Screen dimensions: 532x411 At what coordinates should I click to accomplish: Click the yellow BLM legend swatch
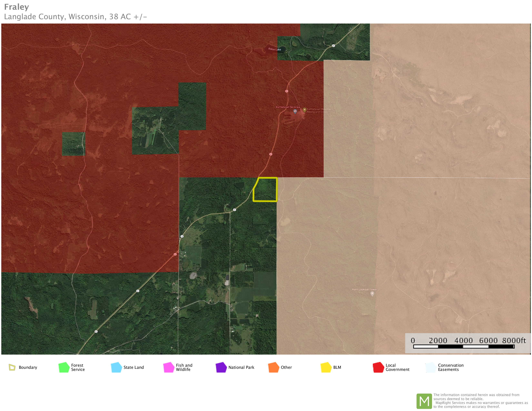click(x=326, y=367)
